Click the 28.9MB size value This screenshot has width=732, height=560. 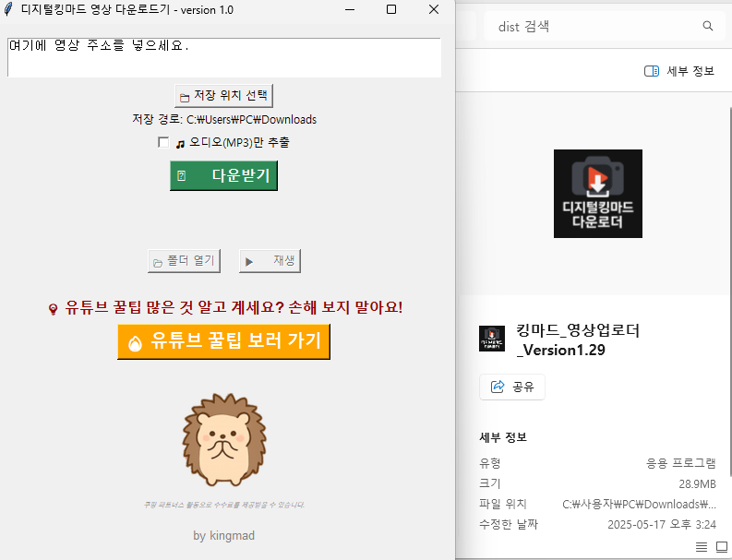point(697,484)
